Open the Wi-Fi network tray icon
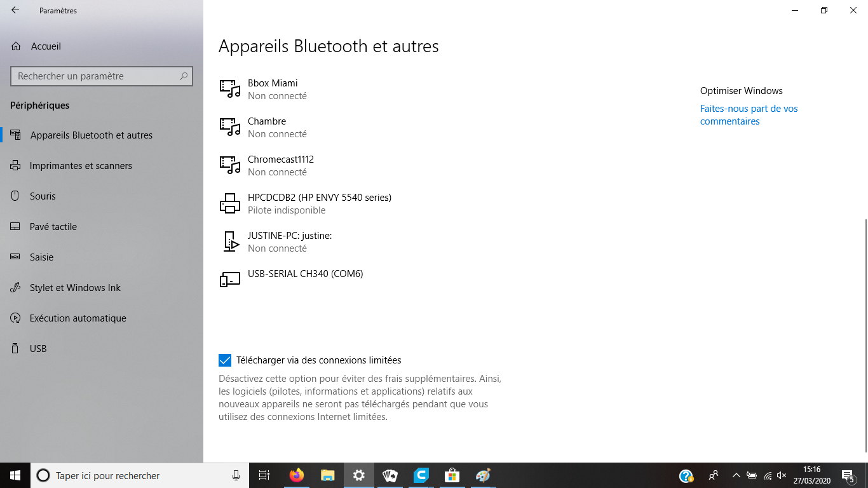The width and height of the screenshot is (868, 488). (768, 475)
